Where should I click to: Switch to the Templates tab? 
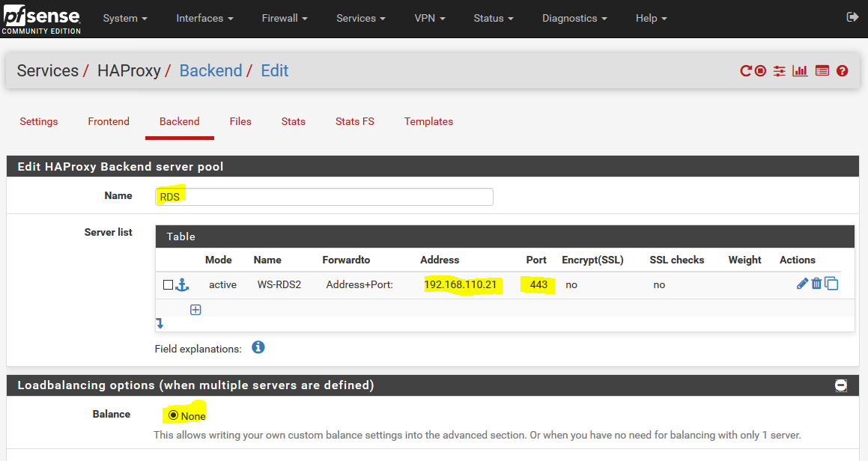[428, 121]
